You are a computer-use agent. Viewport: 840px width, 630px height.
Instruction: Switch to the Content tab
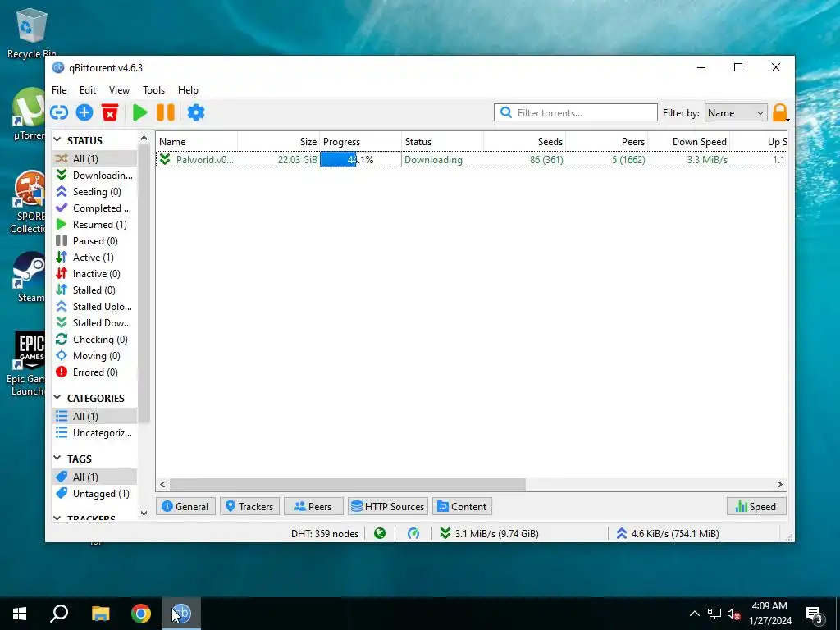tap(463, 506)
